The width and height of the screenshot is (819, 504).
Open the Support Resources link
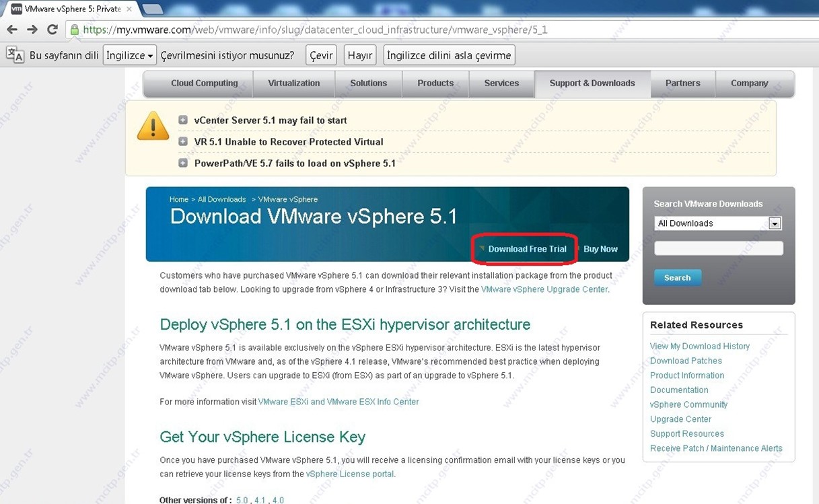point(687,433)
